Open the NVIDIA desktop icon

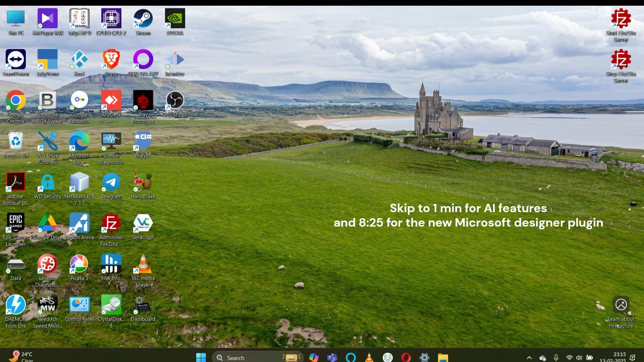(175, 22)
